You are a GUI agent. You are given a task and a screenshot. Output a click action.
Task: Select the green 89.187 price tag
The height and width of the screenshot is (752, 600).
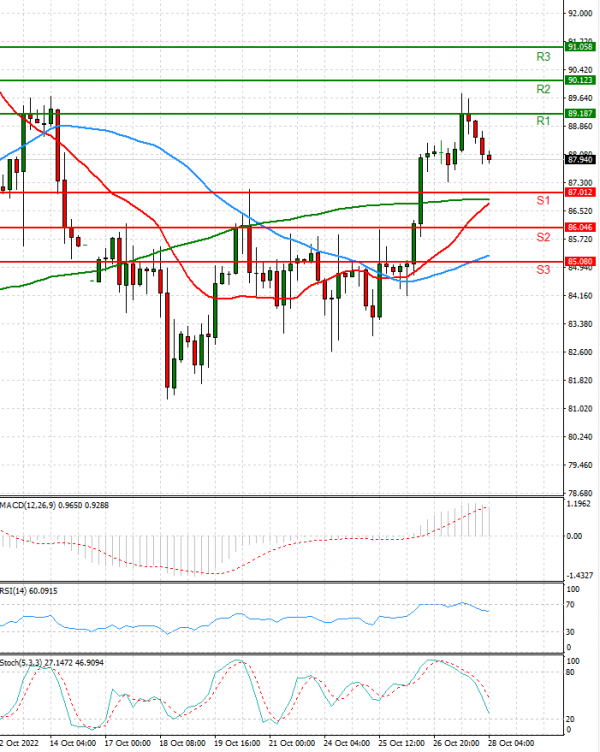[x=580, y=113]
